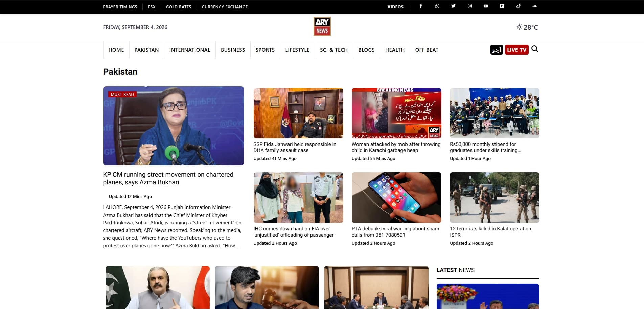Open the OFF BEAT menu item

(427, 50)
